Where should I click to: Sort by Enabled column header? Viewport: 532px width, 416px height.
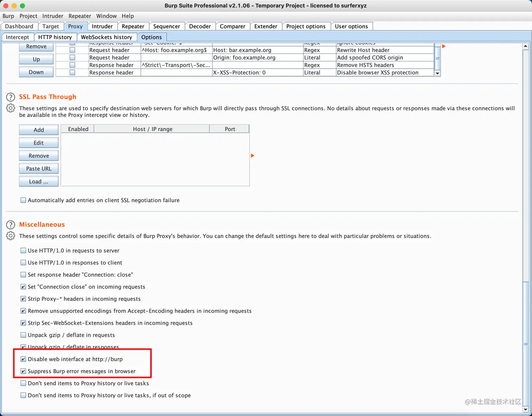78,129
